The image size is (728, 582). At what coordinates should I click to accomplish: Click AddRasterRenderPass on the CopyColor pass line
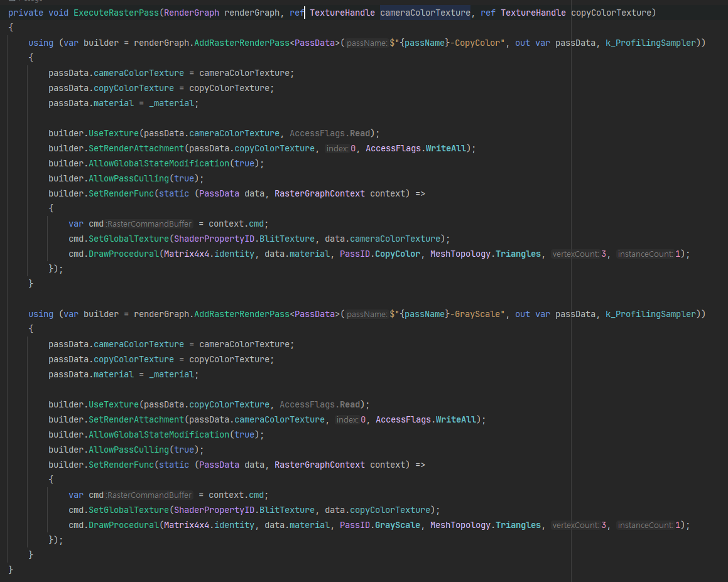(242, 43)
